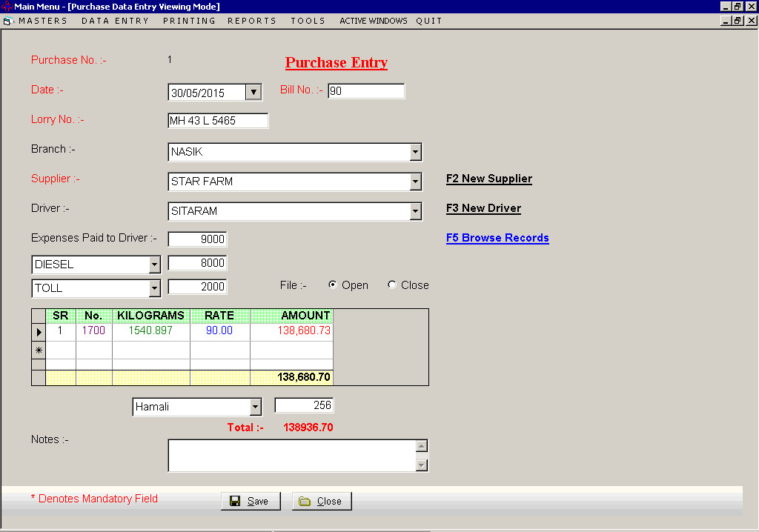Follow the F5 Browse Records link

[x=497, y=238]
